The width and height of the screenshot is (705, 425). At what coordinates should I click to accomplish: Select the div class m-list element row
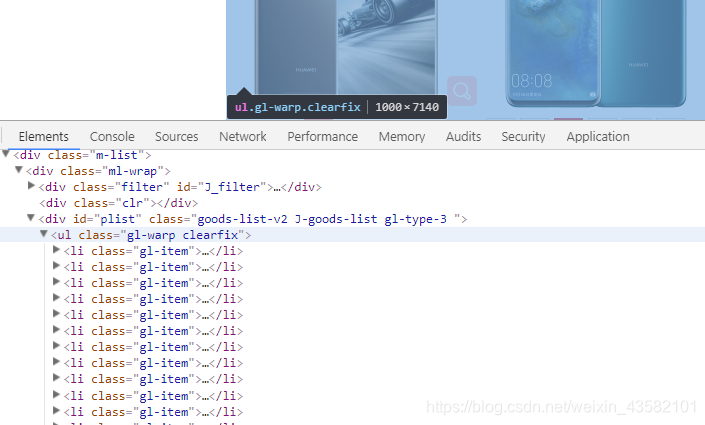(x=352, y=155)
